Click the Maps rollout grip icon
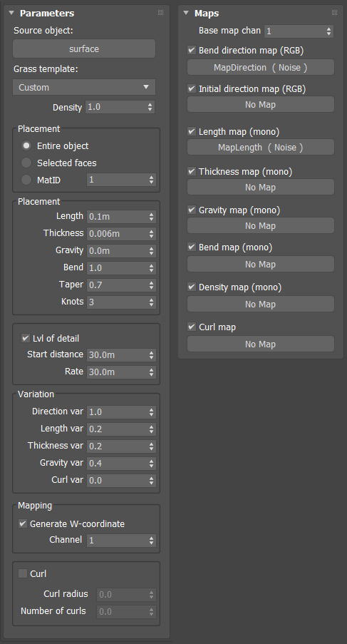This screenshot has height=644, width=347. click(335, 13)
